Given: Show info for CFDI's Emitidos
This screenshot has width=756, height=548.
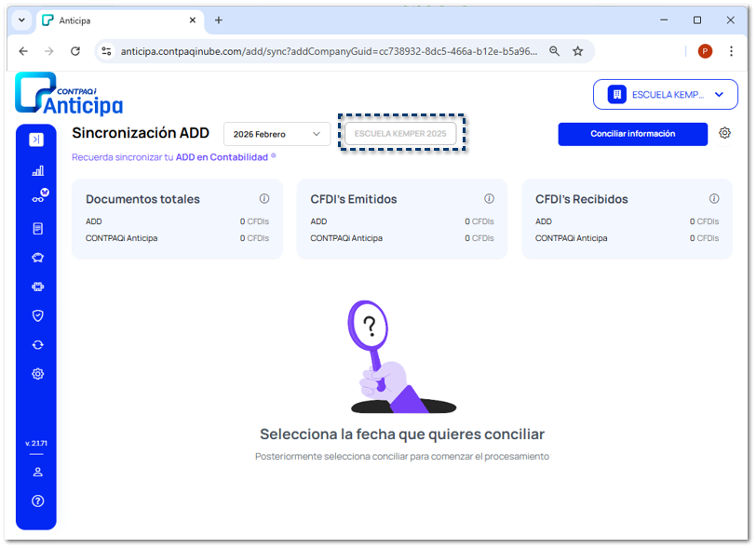Looking at the screenshot, I should 489,198.
